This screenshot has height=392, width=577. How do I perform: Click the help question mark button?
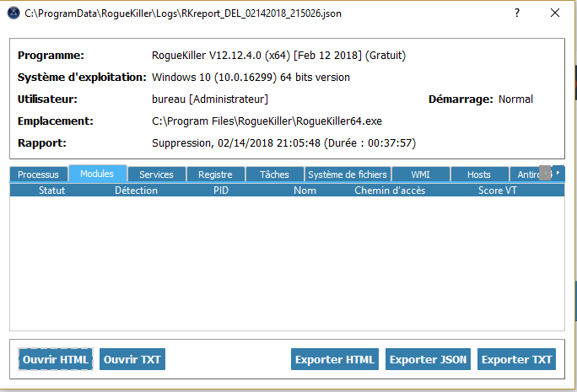pos(517,13)
